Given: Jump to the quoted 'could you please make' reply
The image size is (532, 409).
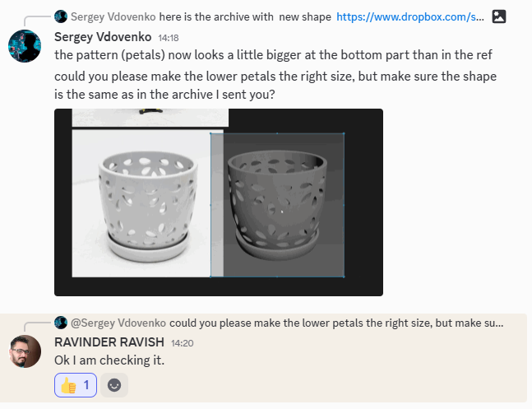Looking at the screenshot, I should click(336, 323).
